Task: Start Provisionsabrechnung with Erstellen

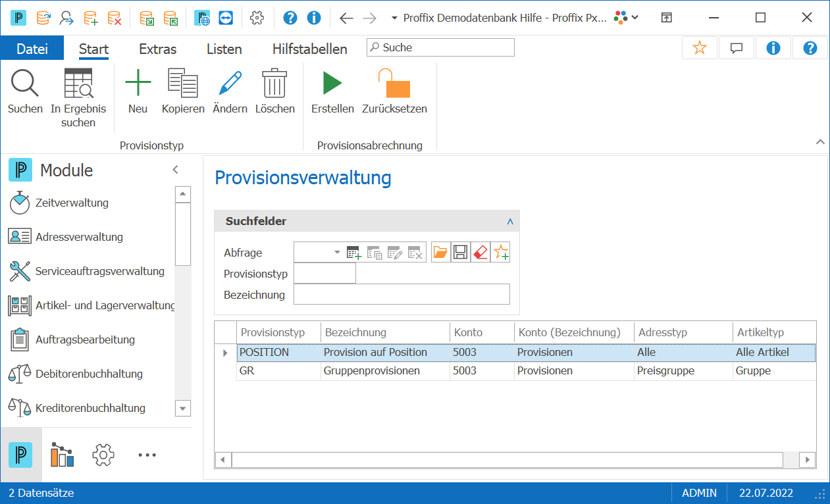Action: tap(332, 84)
